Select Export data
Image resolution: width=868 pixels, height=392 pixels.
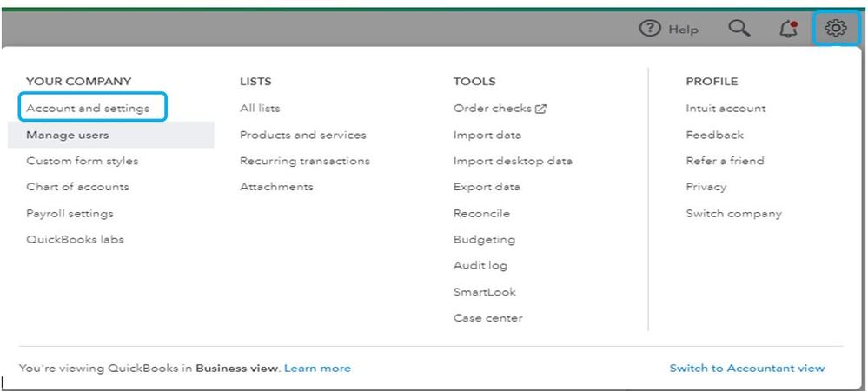click(487, 187)
